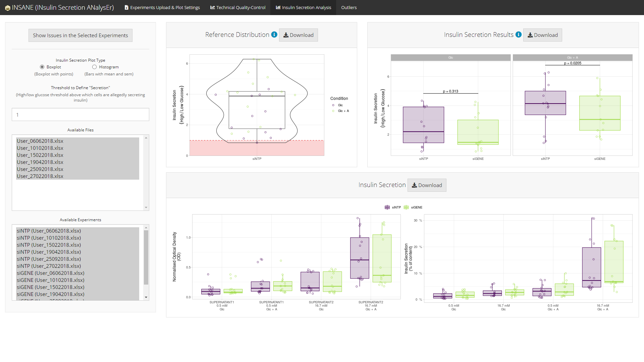Download the Insulin Secretion Results plot
The width and height of the screenshot is (644, 362).
click(542, 35)
